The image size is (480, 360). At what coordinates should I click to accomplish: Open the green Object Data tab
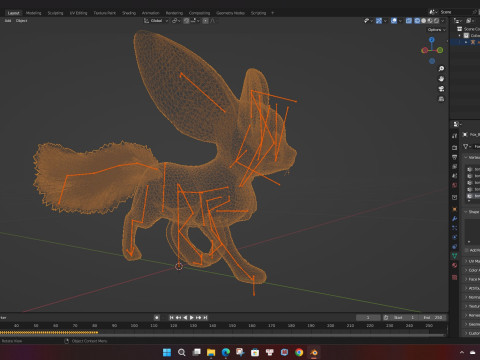click(x=455, y=256)
